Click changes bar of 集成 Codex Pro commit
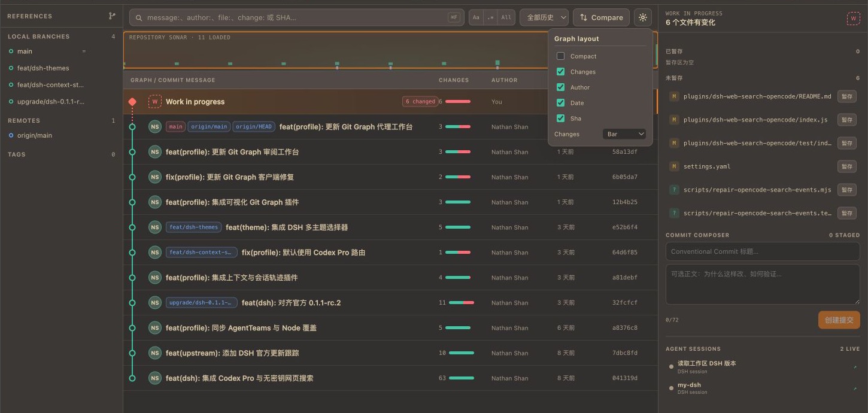The height and width of the screenshot is (413, 868). [462, 378]
